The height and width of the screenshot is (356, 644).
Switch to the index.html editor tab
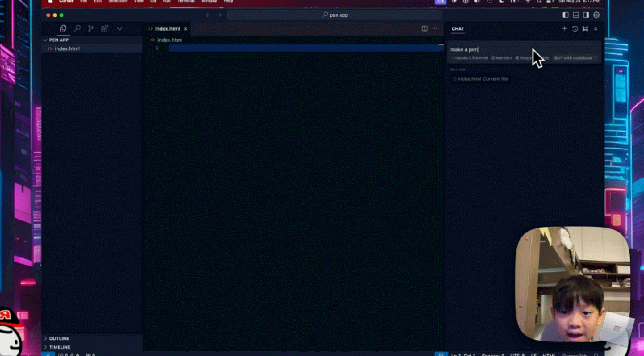tap(167, 28)
